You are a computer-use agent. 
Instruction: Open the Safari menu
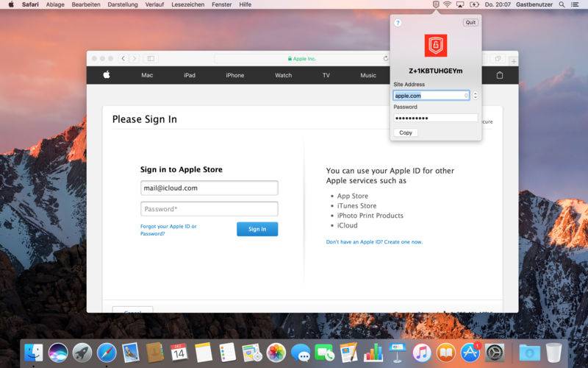[x=30, y=4]
